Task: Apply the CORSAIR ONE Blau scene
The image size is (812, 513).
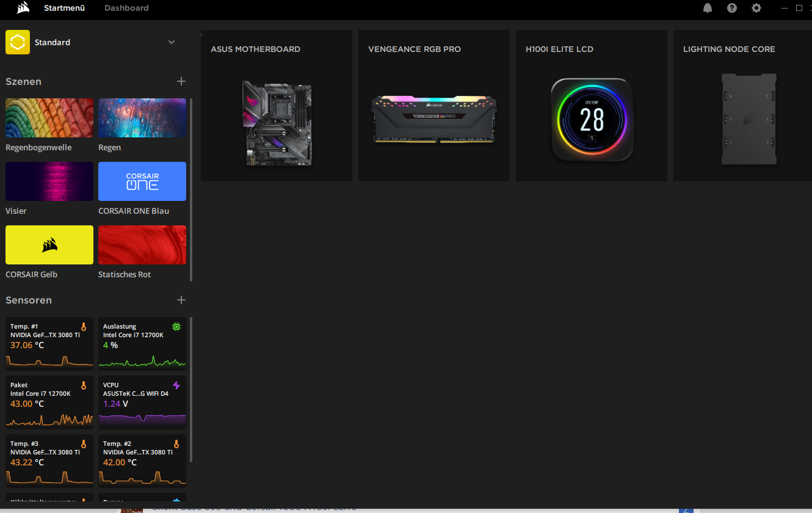Action: click(x=142, y=181)
